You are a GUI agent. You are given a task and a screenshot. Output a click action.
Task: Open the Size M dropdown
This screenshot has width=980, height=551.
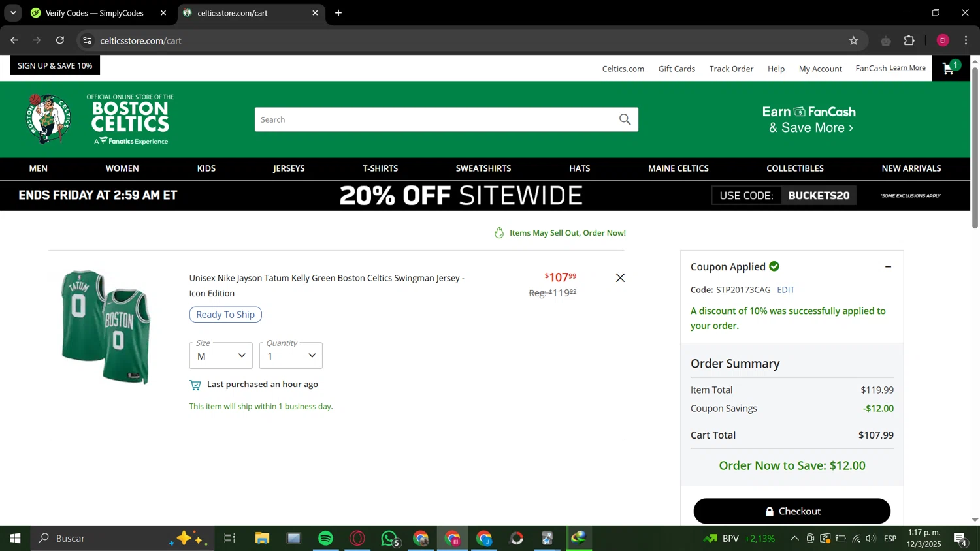coord(221,356)
